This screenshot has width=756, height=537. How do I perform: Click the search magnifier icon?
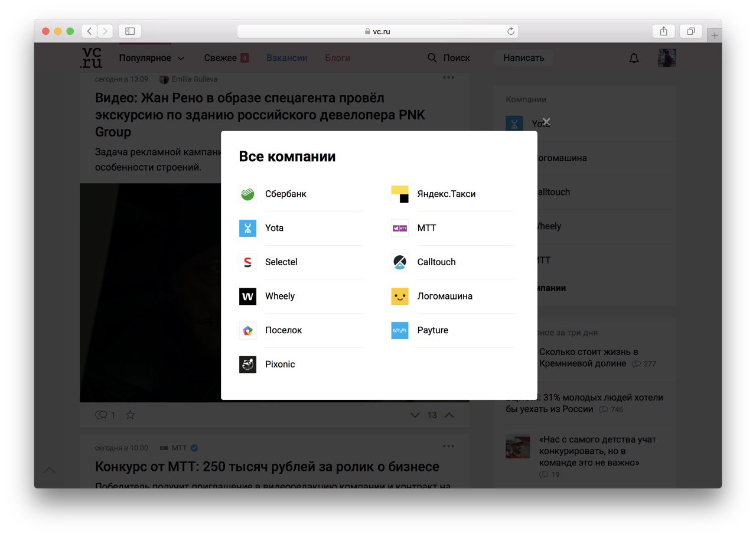[x=432, y=58]
